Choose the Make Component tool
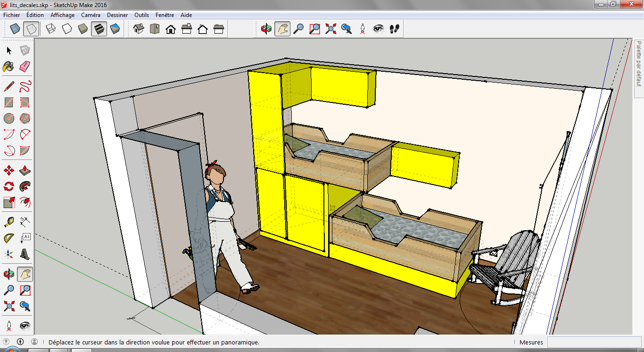Viewport: 644px width, 352px height. tap(25, 50)
